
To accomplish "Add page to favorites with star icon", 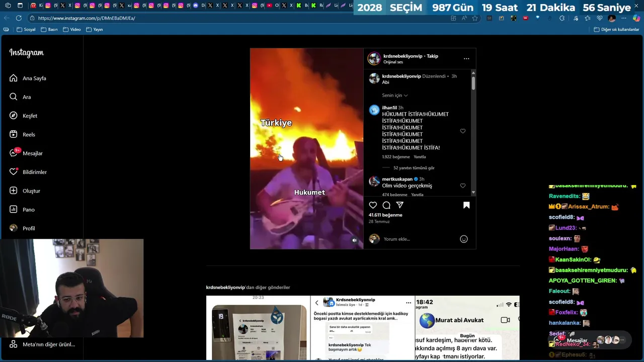I will click(x=475, y=18).
